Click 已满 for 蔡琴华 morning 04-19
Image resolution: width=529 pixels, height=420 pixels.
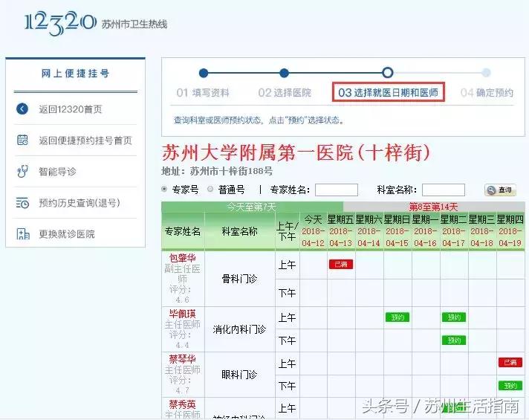(x=510, y=362)
